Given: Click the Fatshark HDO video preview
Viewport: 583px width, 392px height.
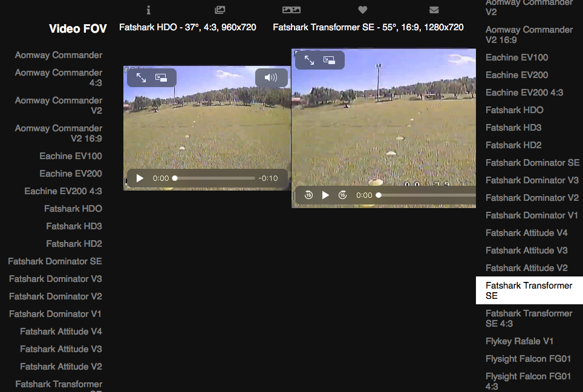Looking at the screenshot, I should [x=207, y=128].
